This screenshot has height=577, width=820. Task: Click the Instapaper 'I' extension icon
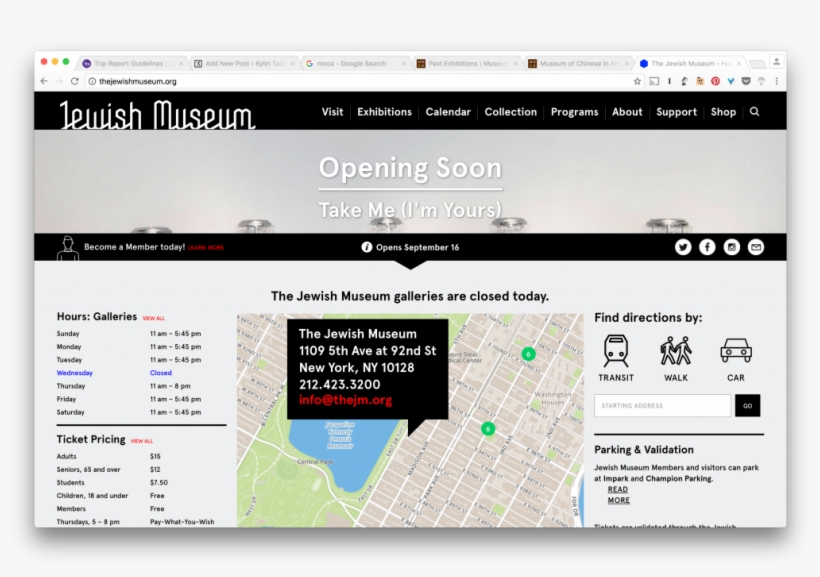(669, 81)
